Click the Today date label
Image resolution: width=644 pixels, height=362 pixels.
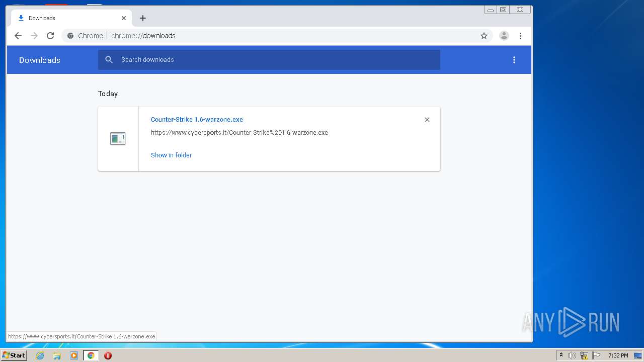tap(108, 94)
